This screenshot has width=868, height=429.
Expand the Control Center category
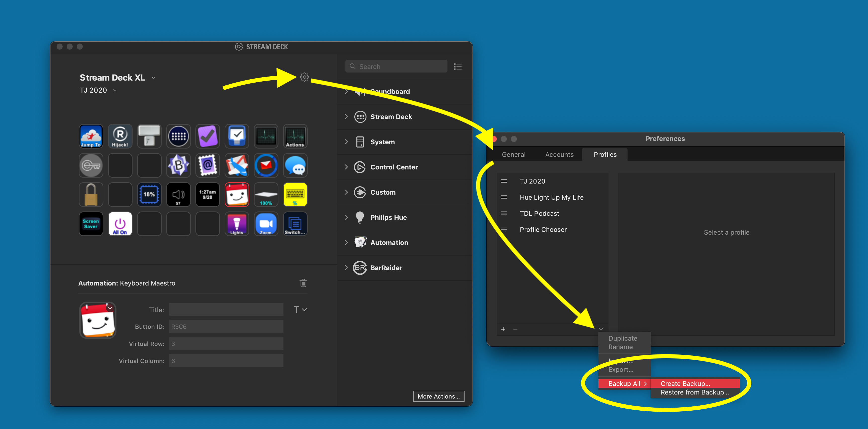(346, 167)
